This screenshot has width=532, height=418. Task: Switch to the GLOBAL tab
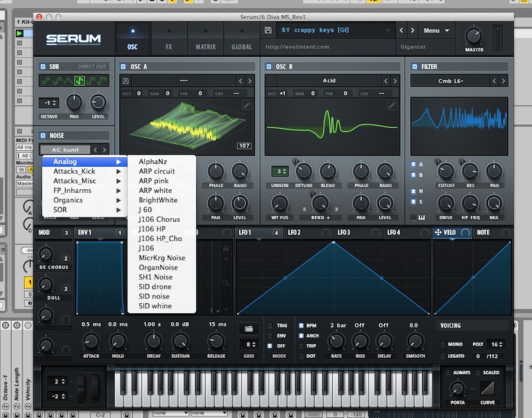coord(242,38)
